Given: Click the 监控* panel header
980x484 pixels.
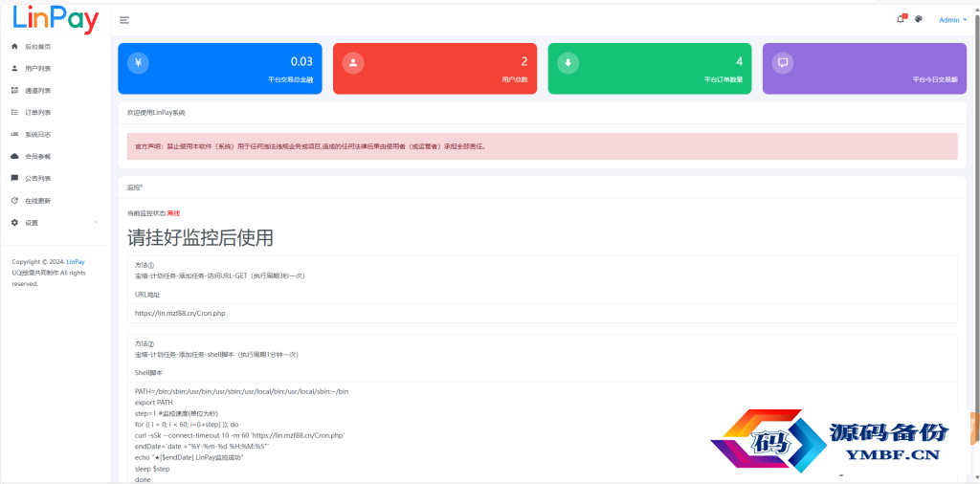Looking at the screenshot, I should [135, 187].
